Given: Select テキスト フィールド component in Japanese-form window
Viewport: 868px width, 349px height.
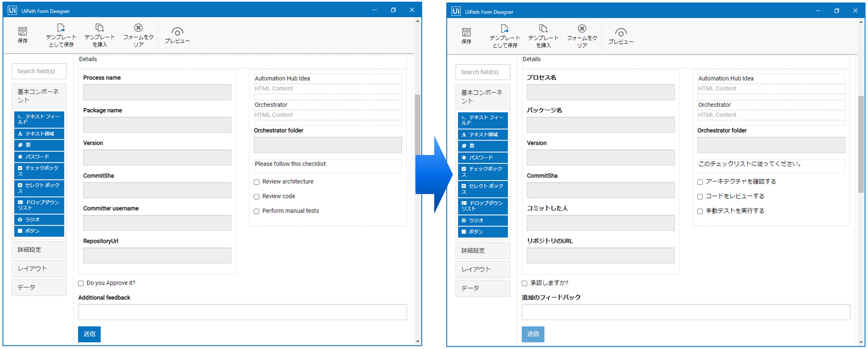Looking at the screenshot, I should click(x=483, y=120).
